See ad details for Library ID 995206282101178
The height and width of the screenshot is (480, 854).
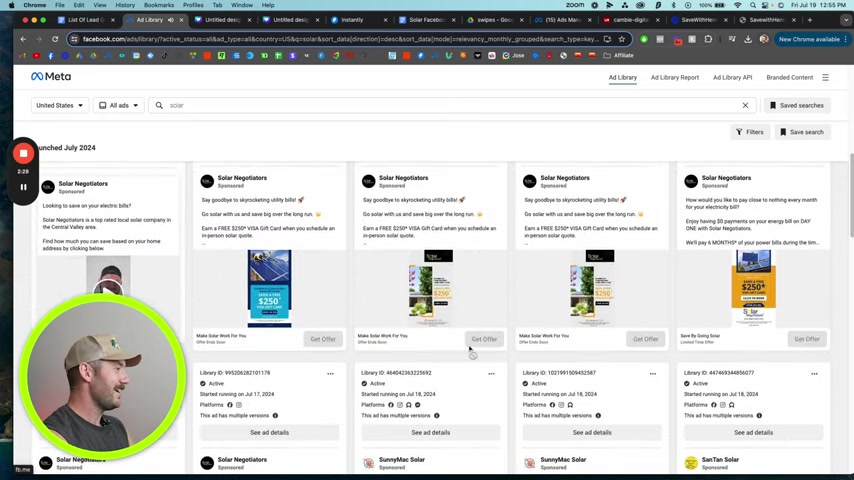(270, 433)
